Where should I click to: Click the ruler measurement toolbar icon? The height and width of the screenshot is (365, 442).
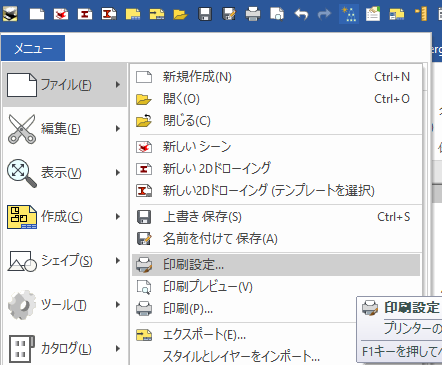(421, 14)
